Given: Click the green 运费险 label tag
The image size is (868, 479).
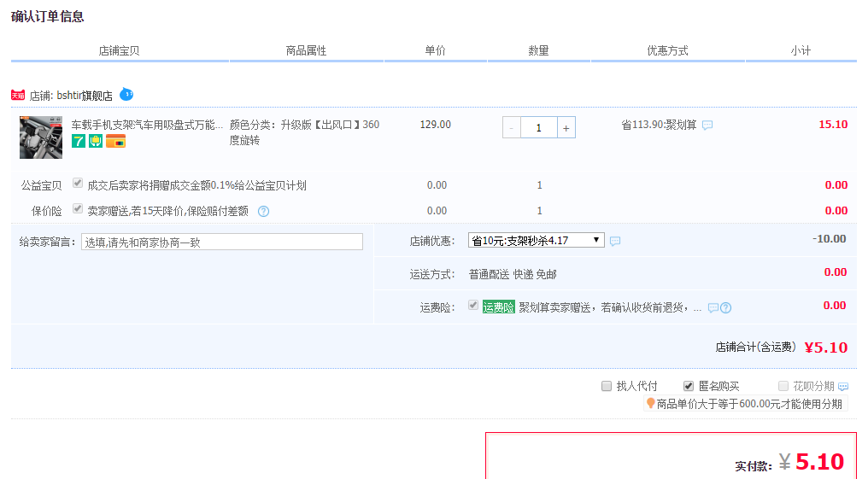Looking at the screenshot, I should click(498, 307).
